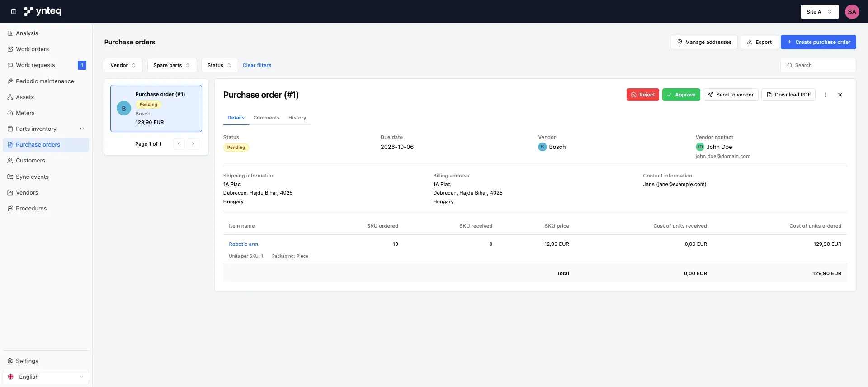Open the Assets section

[46, 97]
